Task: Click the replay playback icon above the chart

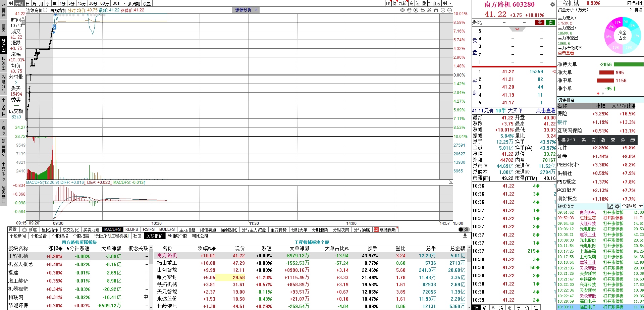Action: click(416, 10)
